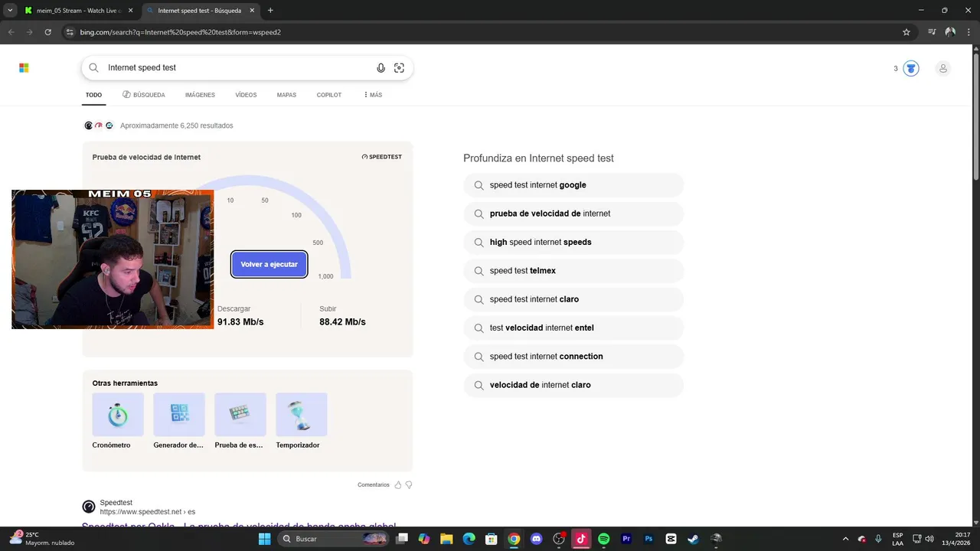
Task: Open the account profile icon
Action: coord(943,68)
